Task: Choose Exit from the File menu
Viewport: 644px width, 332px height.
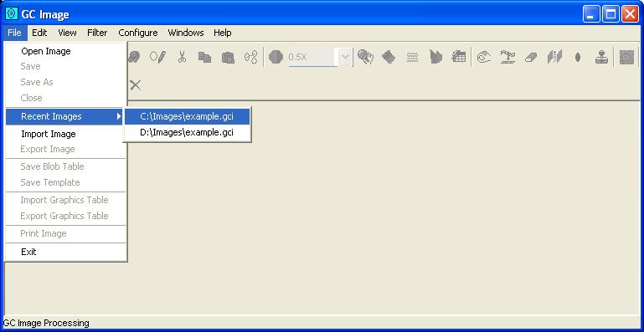Action: (x=64, y=252)
